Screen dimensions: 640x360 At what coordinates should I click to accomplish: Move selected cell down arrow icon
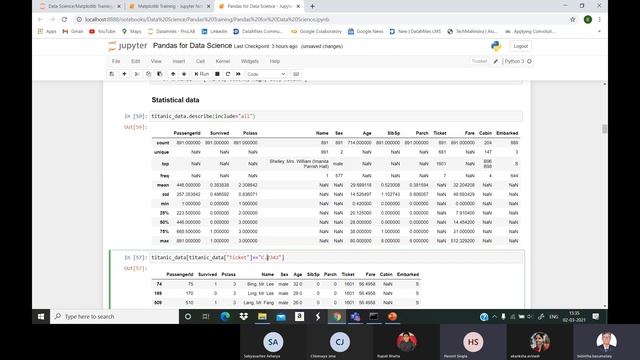click(x=184, y=74)
